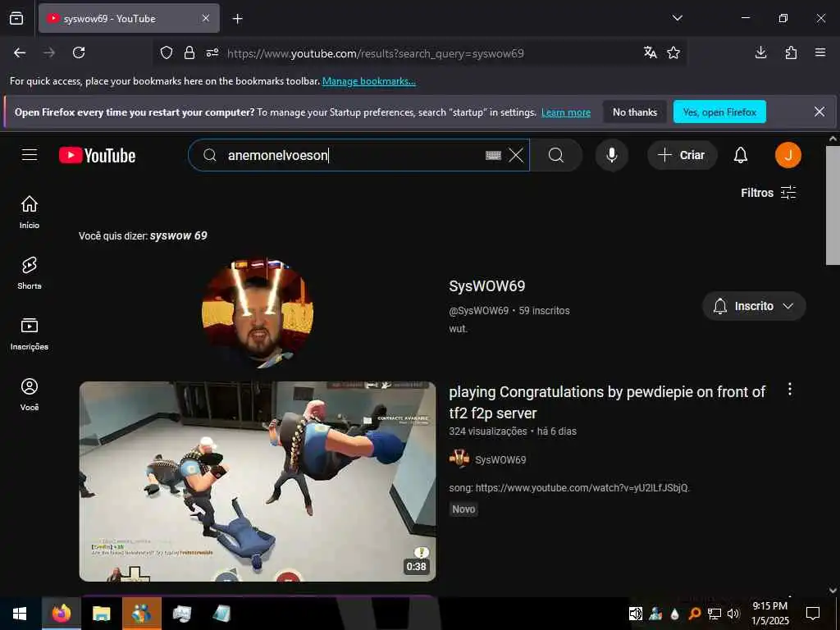840x630 pixels.
Task: Open Firefox tracking protection shield
Action: [x=167, y=52]
